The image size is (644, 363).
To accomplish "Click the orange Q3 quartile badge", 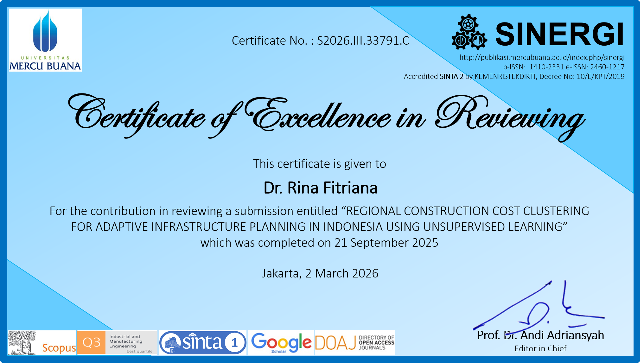I will pyautogui.click(x=92, y=342).
